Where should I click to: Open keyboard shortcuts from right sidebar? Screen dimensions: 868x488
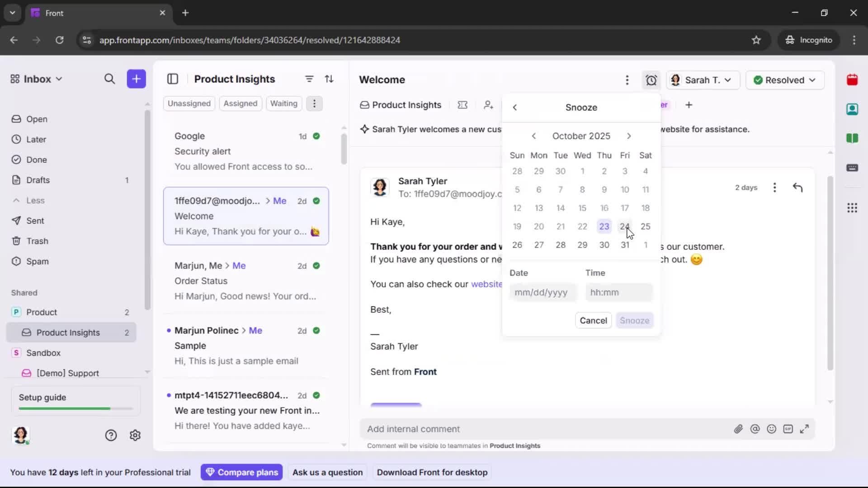coord(853,168)
